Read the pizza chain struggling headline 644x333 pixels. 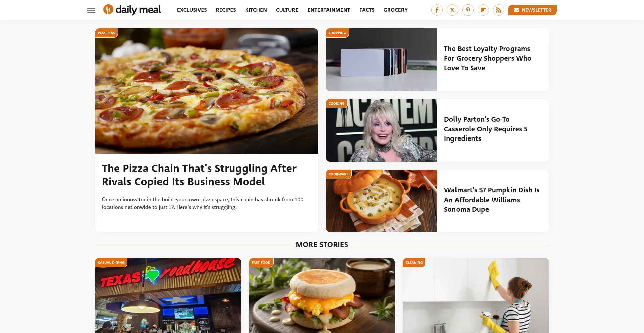[199, 175]
